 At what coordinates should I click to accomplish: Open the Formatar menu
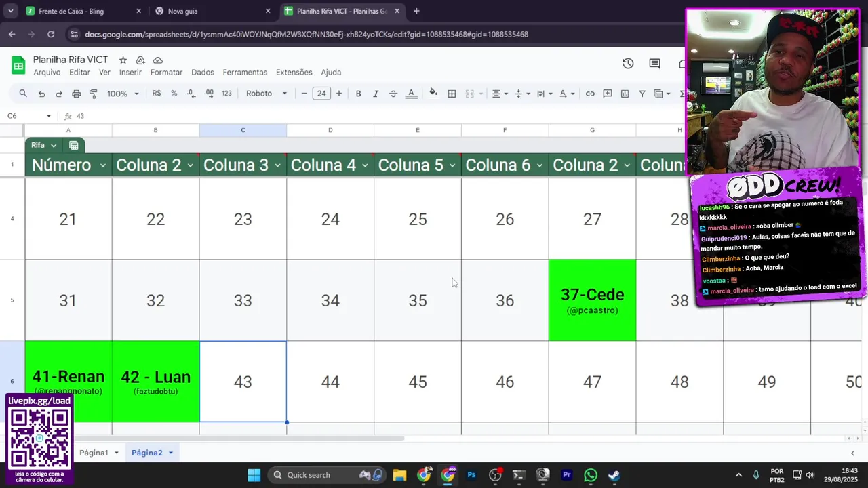tap(166, 72)
